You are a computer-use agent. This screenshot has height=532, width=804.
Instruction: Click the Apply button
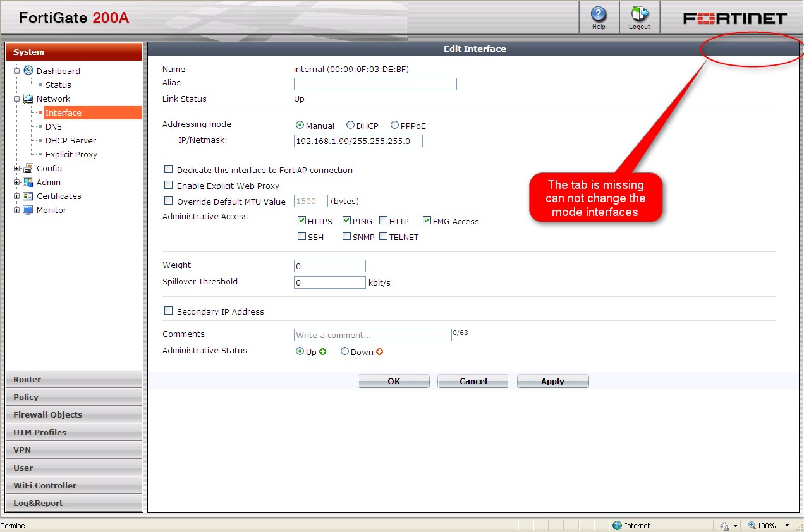(552, 381)
